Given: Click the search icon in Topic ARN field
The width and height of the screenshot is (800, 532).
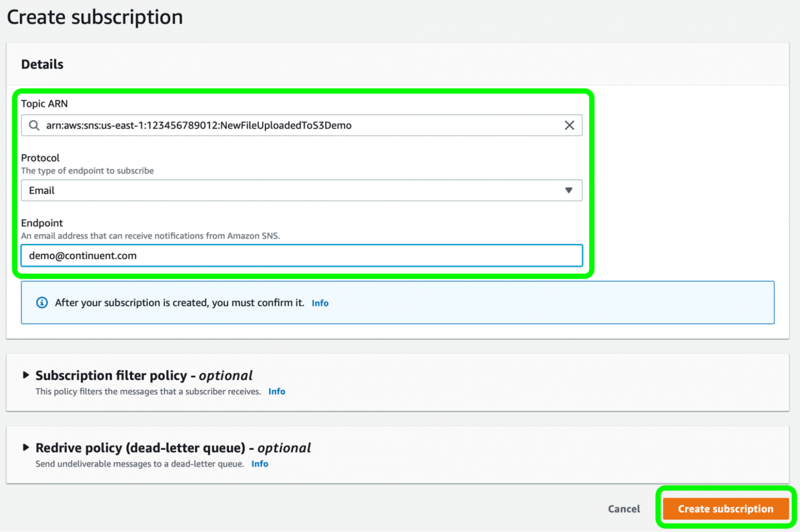Looking at the screenshot, I should pos(34,125).
